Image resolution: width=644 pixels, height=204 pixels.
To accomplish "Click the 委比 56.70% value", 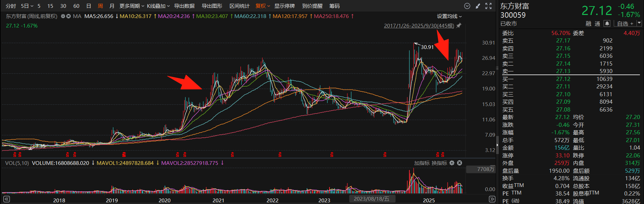I will pyautogui.click(x=561, y=33).
